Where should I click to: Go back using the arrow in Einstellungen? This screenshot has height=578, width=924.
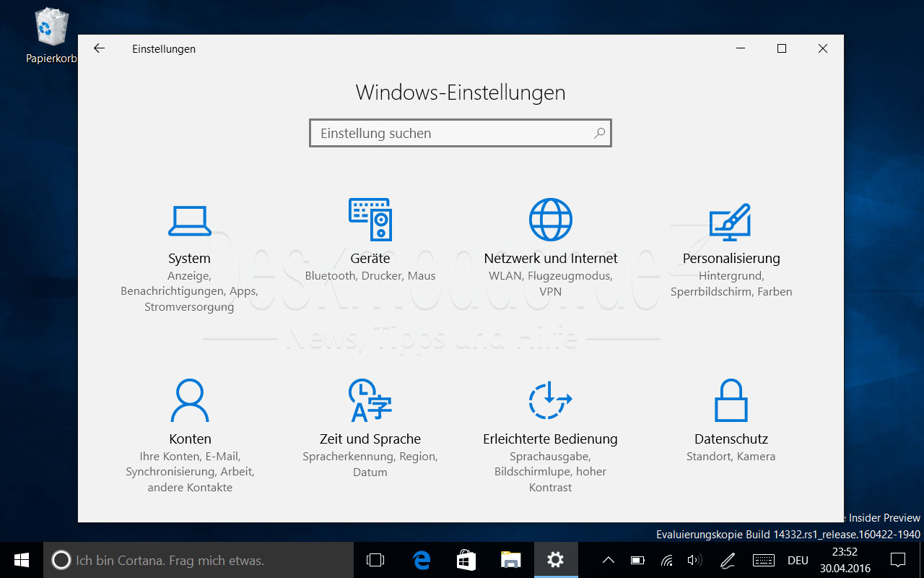[x=99, y=48]
